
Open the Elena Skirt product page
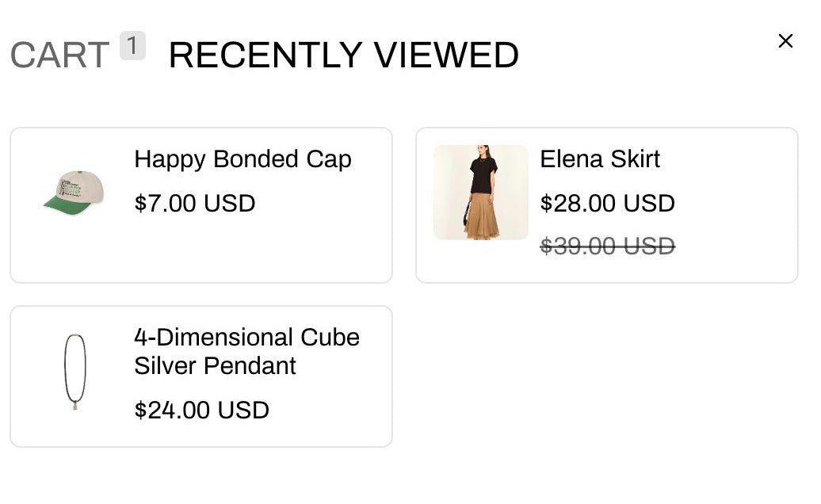pyautogui.click(x=600, y=159)
